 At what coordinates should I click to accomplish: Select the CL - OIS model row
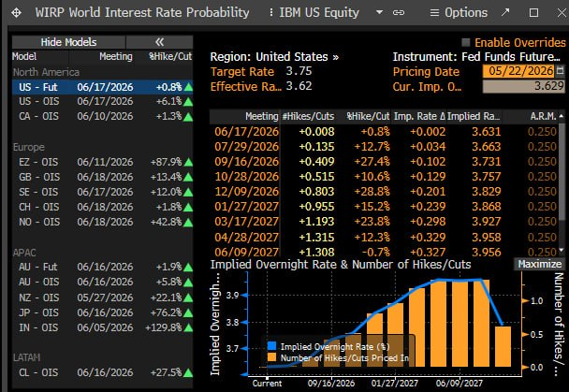click(102, 372)
